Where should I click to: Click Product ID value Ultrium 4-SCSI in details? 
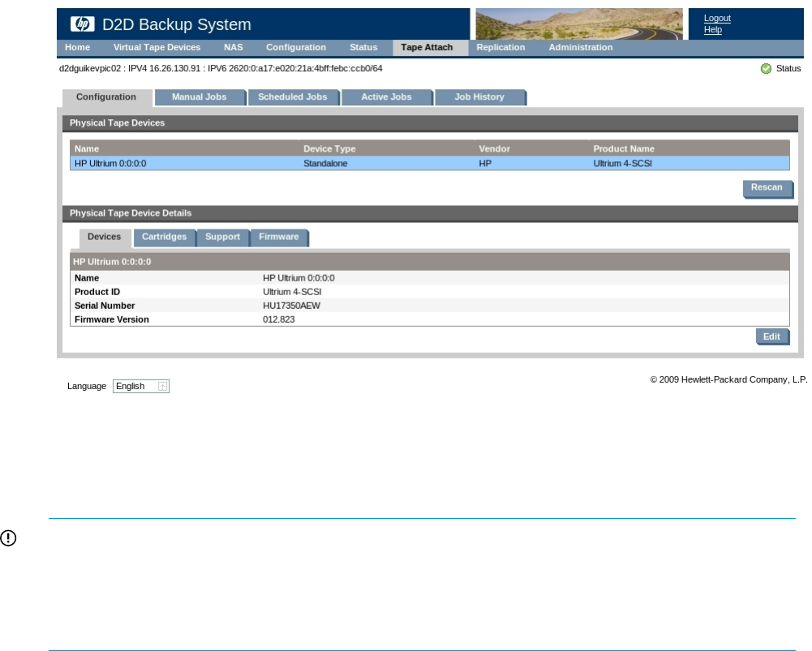point(292,292)
